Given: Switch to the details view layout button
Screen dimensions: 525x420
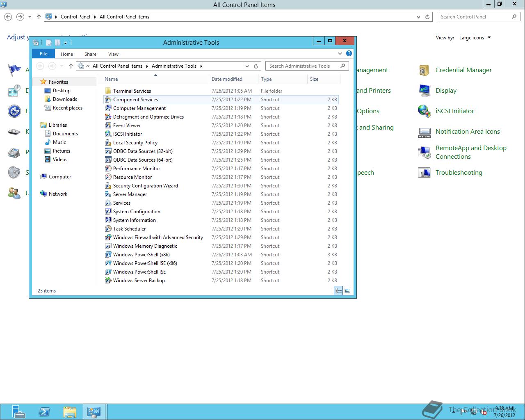Looking at the screenshot, I should 338,290.
